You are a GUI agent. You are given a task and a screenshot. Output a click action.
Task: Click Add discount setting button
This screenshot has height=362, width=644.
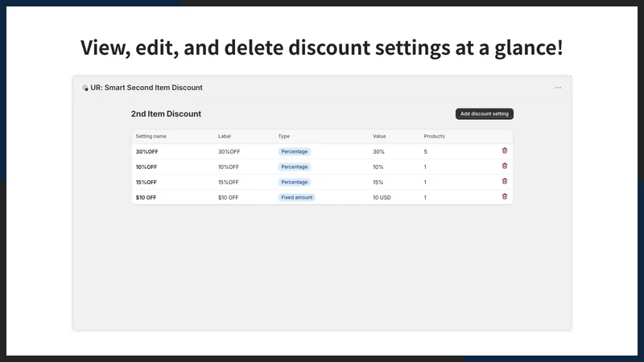click(x=485, y=113)
